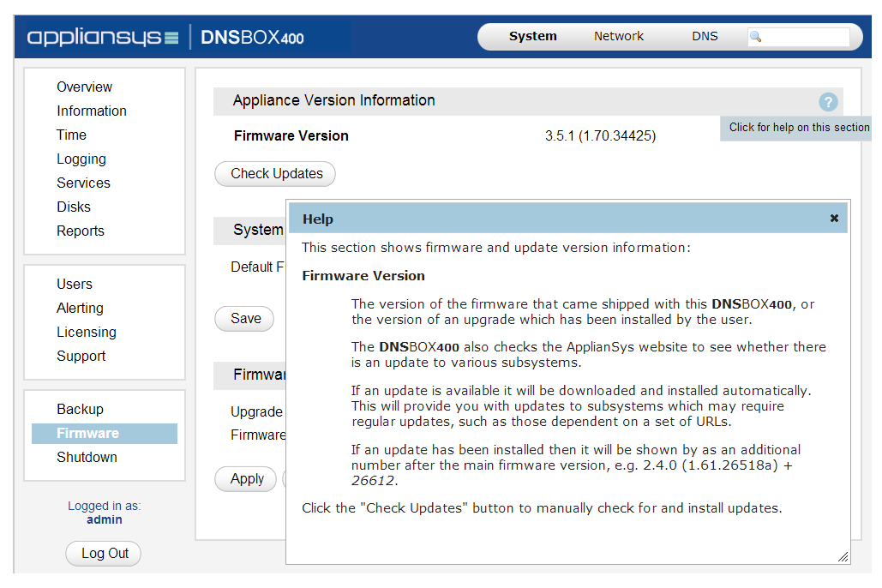Open the Alerting page
882x588 pixels.
pos(80,309)
